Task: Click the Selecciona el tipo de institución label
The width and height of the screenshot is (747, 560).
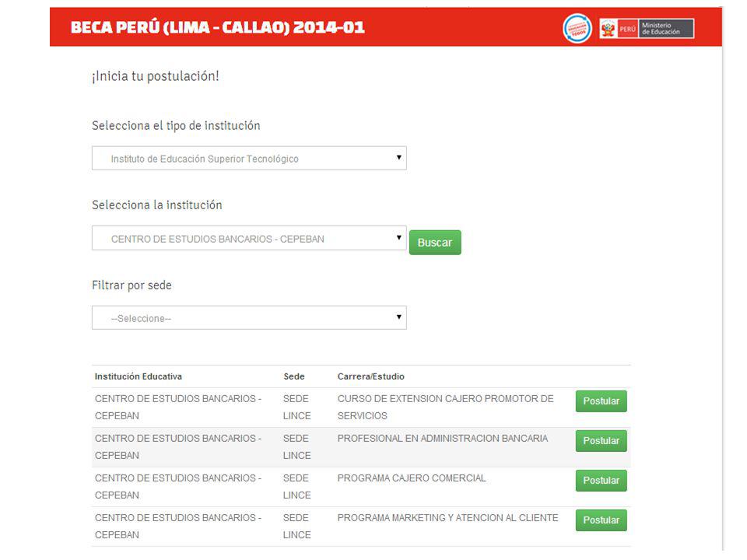Action: (x=176, y=126)
